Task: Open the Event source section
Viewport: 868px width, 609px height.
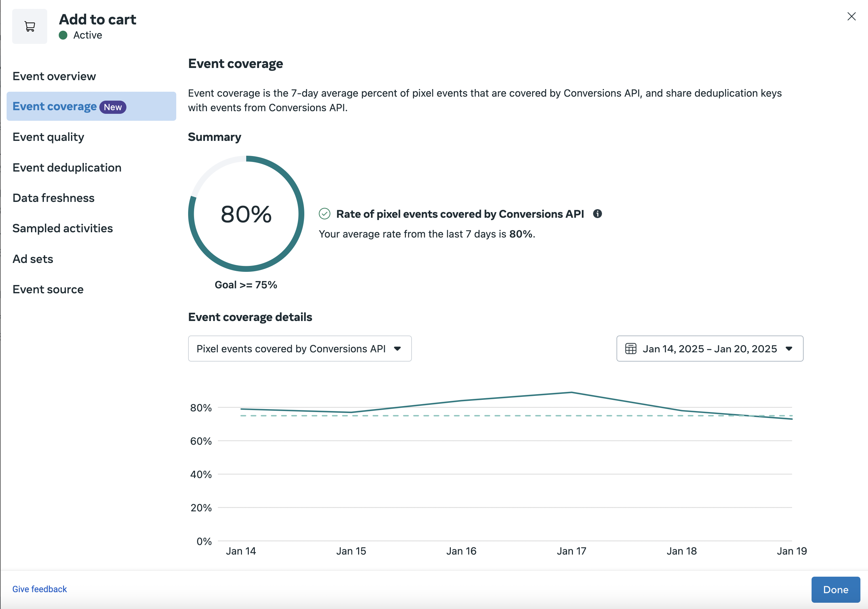Action: [48, 289]
